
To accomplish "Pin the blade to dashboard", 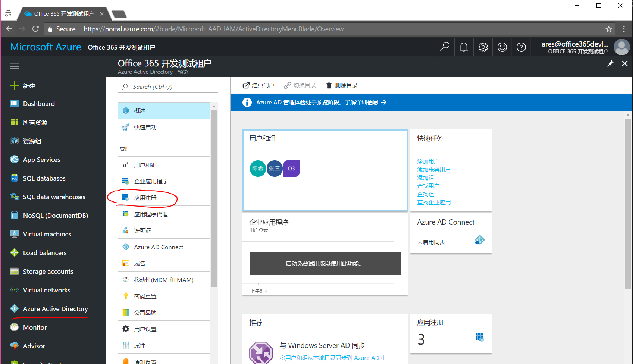I will point(610,63).
